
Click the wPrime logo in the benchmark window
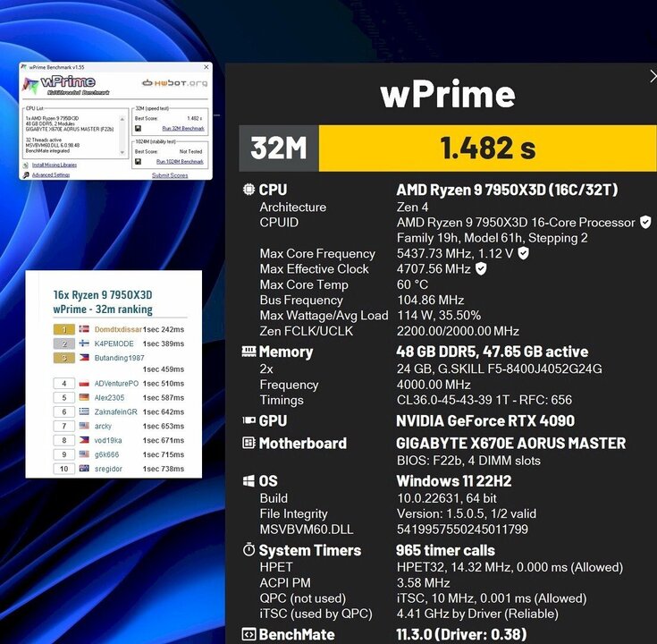coord(66,85)
